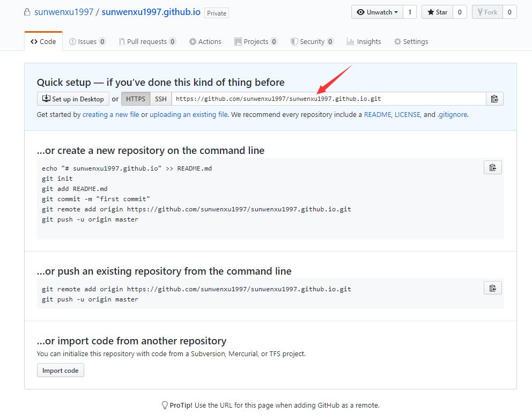Open the sunwenxu1997 user profile link
Image resolution: width=532 pixels, height=420 pixels.
click(64, 12)
